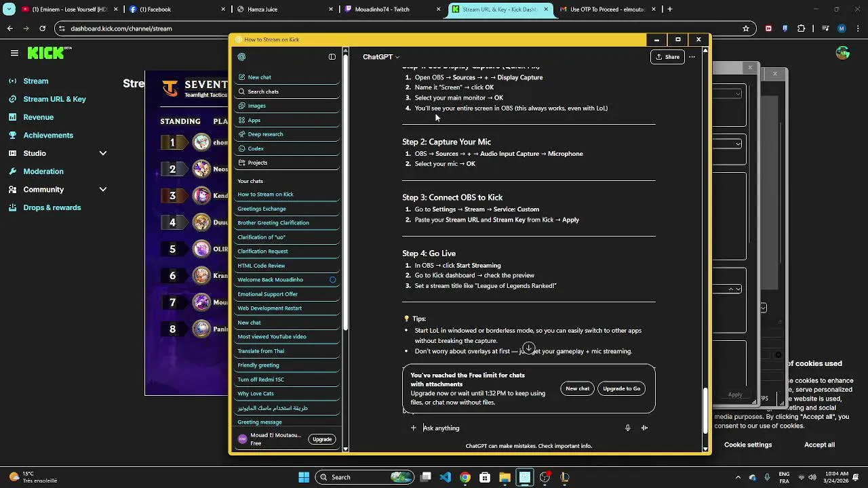Switch to the Mouadinho74 Twitch tab
Viewport: 868px width, 488px height.
point(392,9)
